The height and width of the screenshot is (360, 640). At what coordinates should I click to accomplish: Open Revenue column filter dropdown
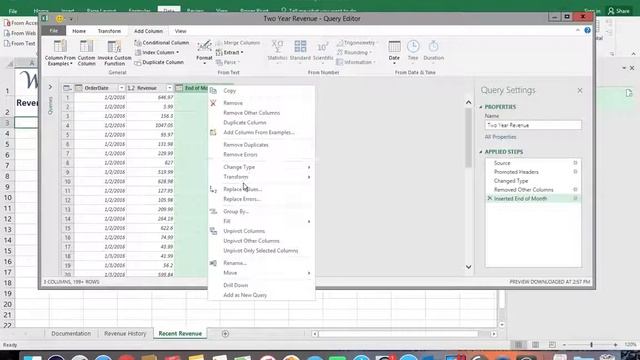pos(169,88)
